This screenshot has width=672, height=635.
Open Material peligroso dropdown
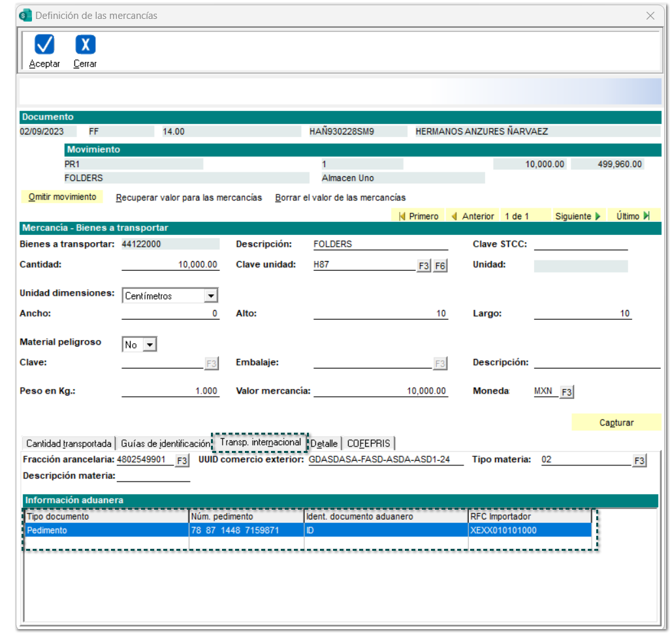point(150,345)
